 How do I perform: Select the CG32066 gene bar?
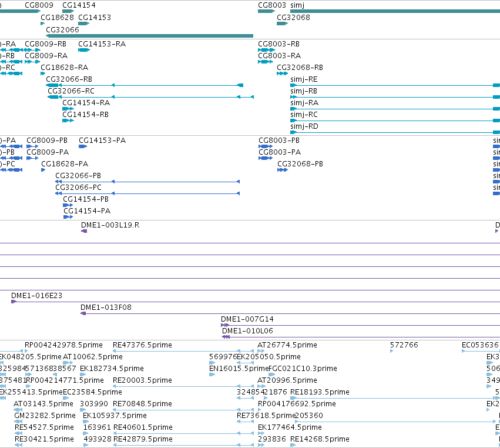click(150, 36)
